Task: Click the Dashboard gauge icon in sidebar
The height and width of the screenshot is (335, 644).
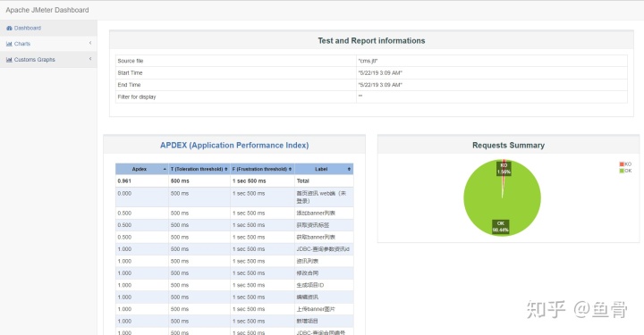Action: 9,29
